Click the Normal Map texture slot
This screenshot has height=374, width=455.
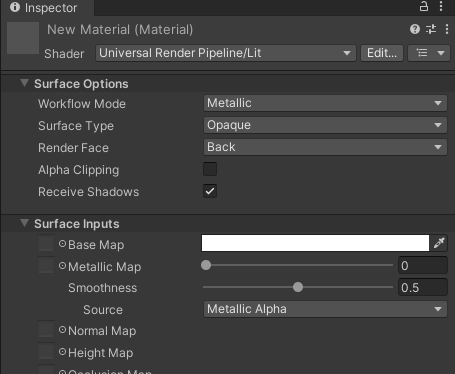pos(46,329)
